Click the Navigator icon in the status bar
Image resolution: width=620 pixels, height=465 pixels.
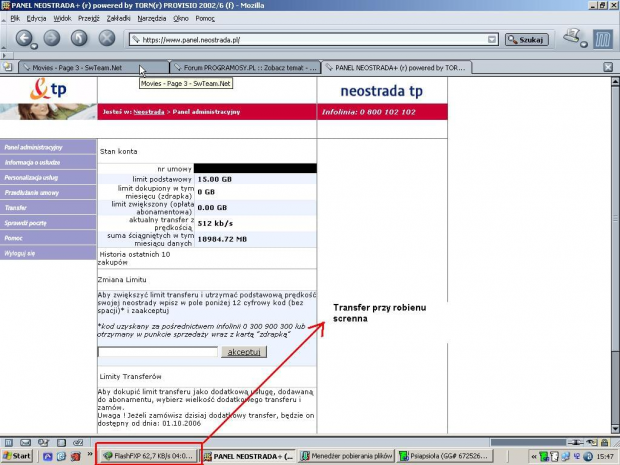coord(9,442)
